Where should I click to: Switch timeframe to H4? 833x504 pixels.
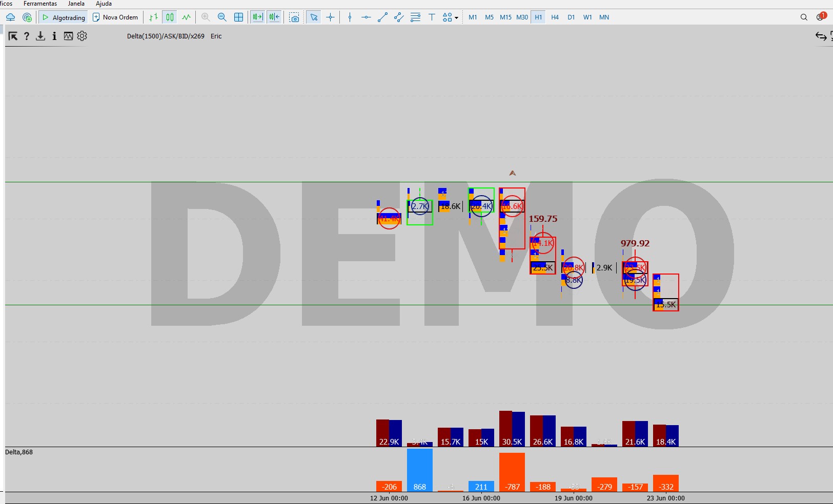(x=555, y=17)
